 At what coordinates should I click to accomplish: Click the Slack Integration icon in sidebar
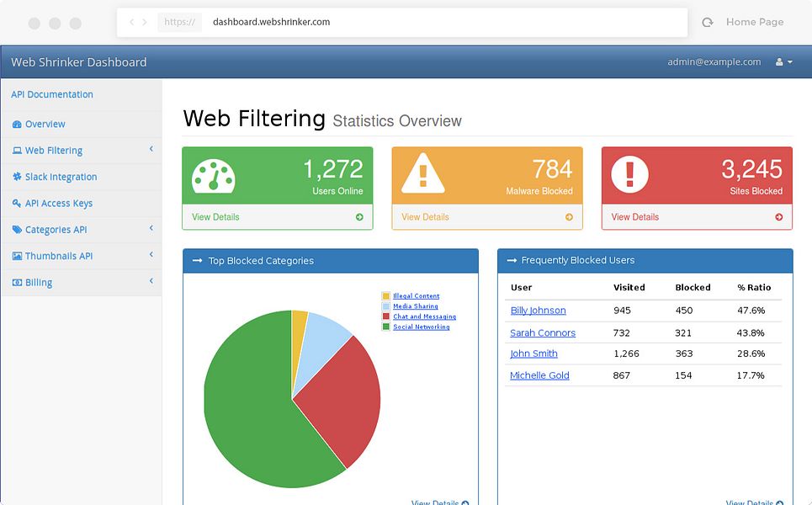(x=17, y=177)
